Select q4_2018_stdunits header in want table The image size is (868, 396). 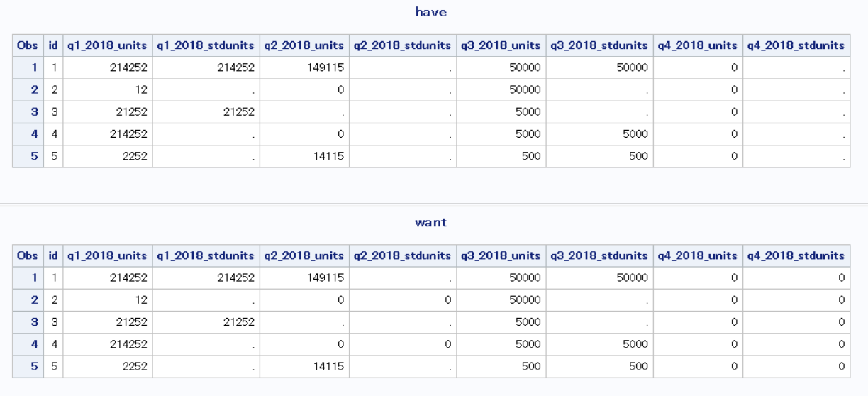pos(796,255)
